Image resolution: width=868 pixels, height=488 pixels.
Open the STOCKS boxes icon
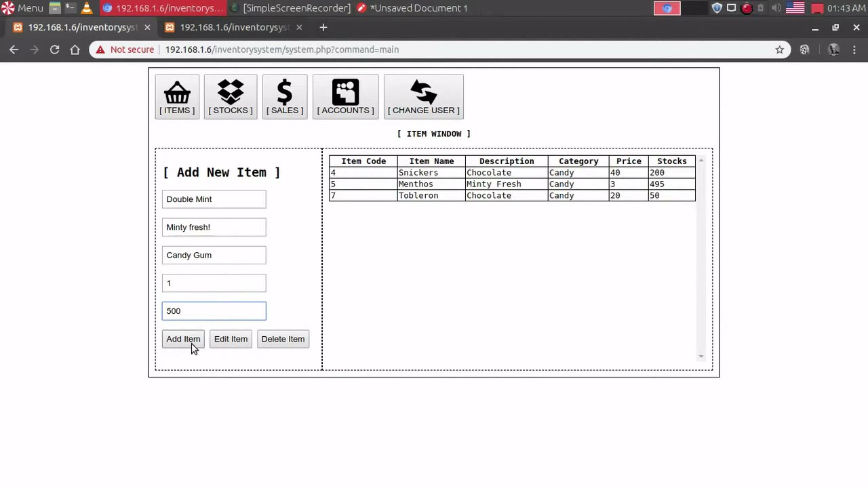[231, 97]
